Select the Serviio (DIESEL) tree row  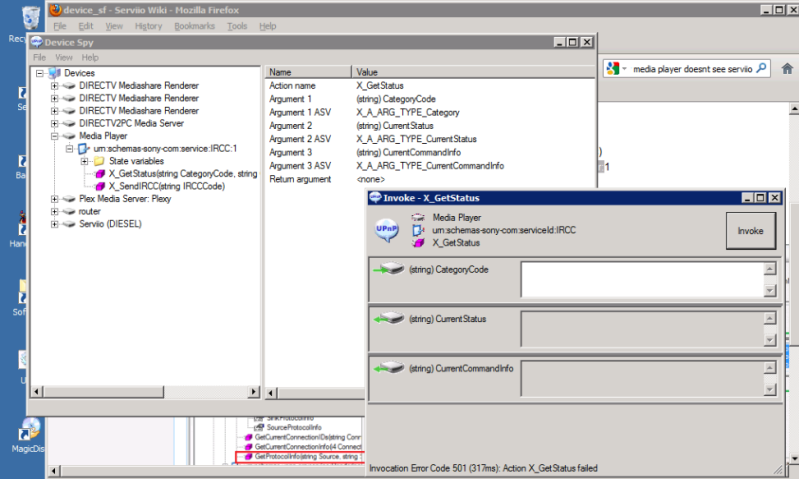[110, 224]
